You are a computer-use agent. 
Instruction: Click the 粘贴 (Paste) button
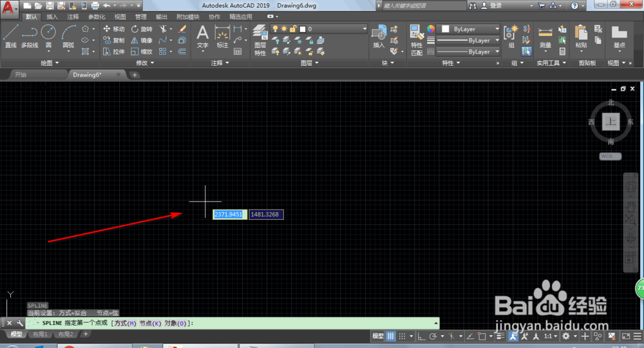tap(581, 36)
